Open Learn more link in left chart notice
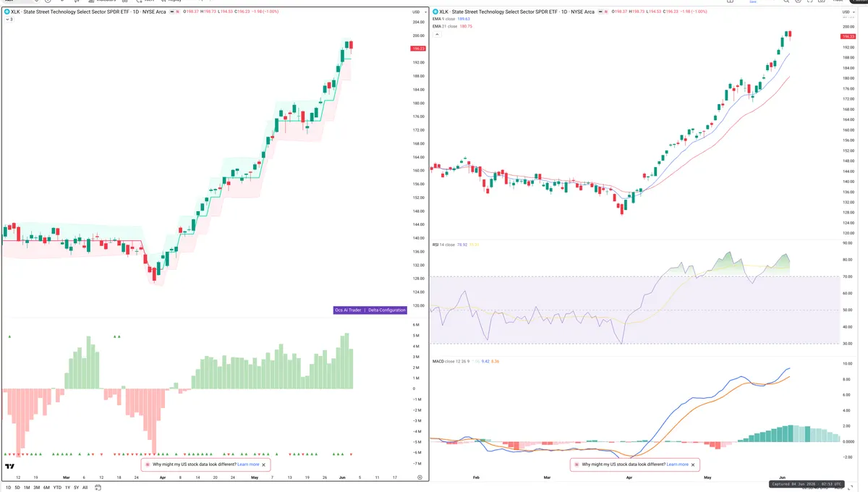The image size is (868, 492). [x=248, y=465]
